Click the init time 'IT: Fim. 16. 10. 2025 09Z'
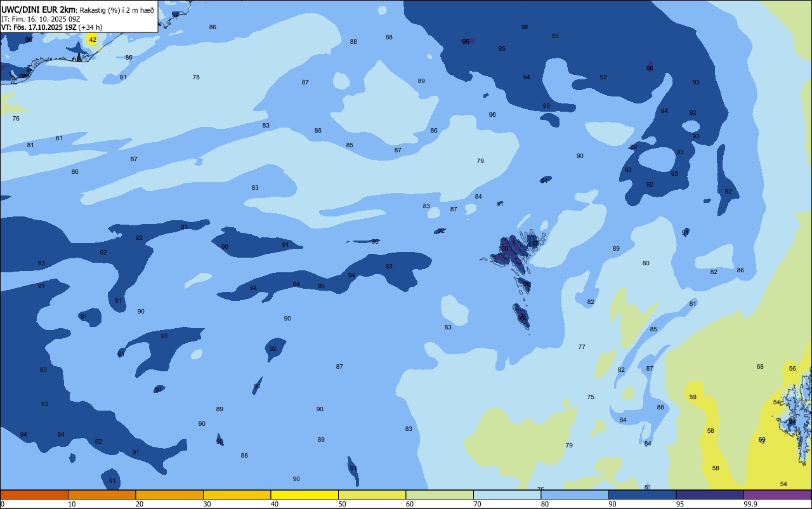This screenshot has width=812, height=509. (41, 18)
